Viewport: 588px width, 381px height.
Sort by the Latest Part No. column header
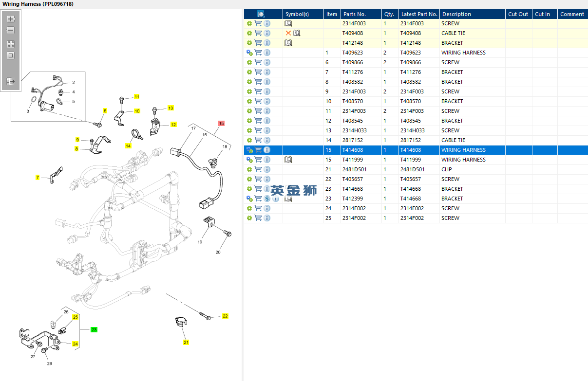419,14
